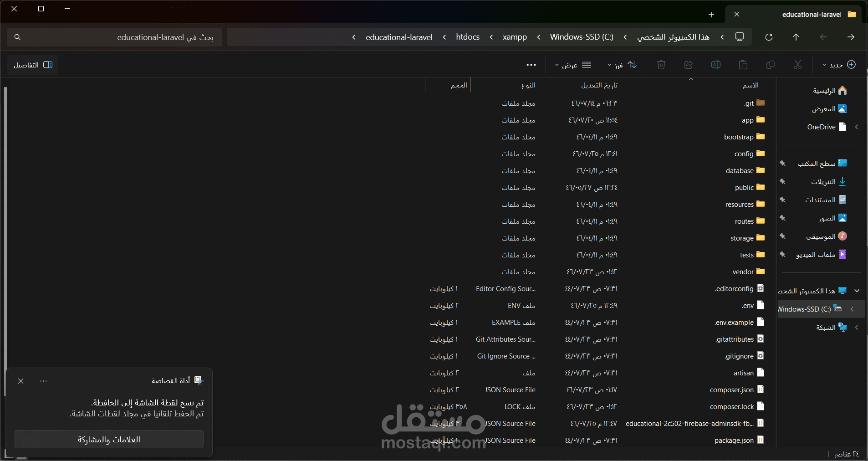Toggle the التفاصيل details pane
Image resolution: width=868 pixels, height=461 pixels.
[33, 65]
